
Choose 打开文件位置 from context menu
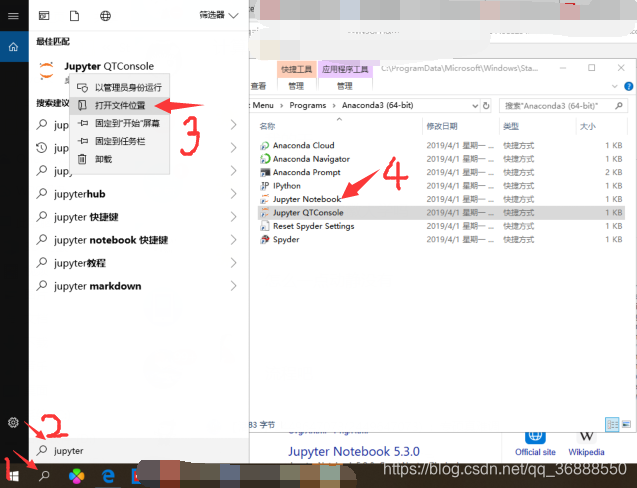(x=119, y=105)
